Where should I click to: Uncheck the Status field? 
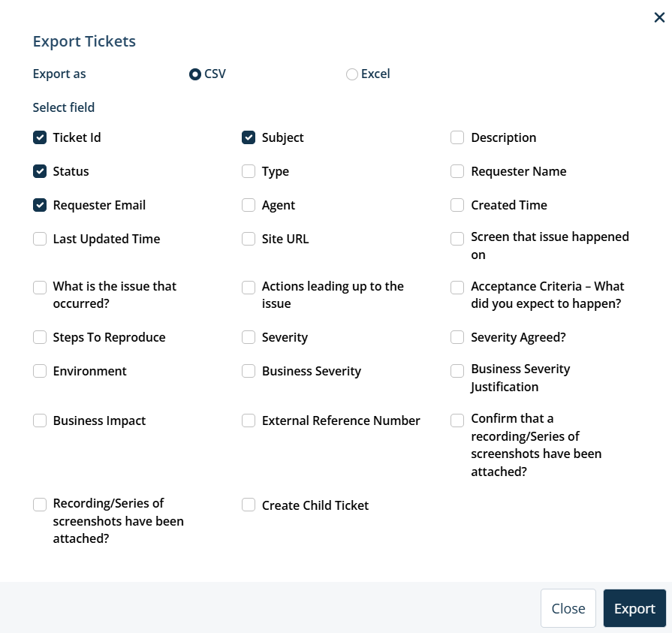40,171
